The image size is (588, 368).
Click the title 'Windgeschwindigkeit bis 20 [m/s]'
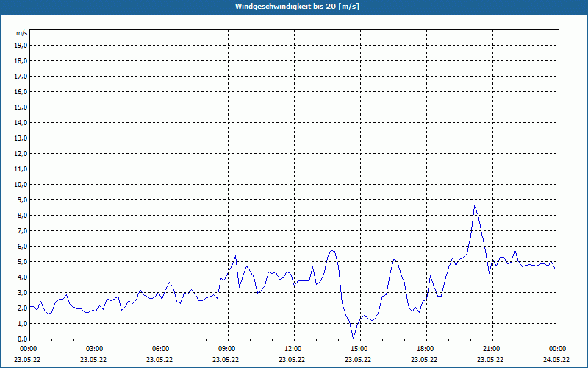[297, 7]
